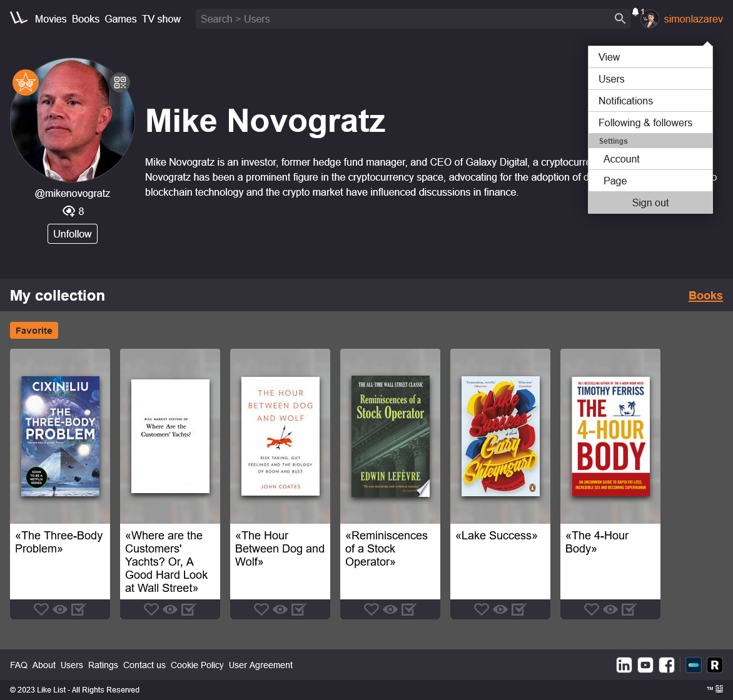Click the SS trademark icon in footer
Image resolution: width=733 pixels, height=700 pixels.
coord(719,689)
